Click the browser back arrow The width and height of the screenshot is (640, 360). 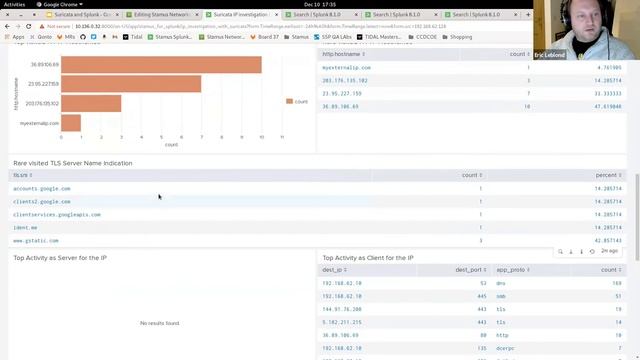pos(7,26)
